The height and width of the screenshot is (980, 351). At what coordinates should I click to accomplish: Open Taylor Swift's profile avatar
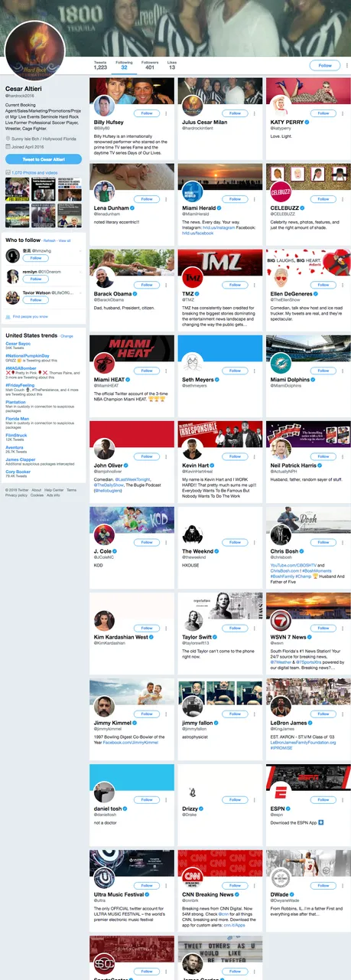[x=192, y=621]
